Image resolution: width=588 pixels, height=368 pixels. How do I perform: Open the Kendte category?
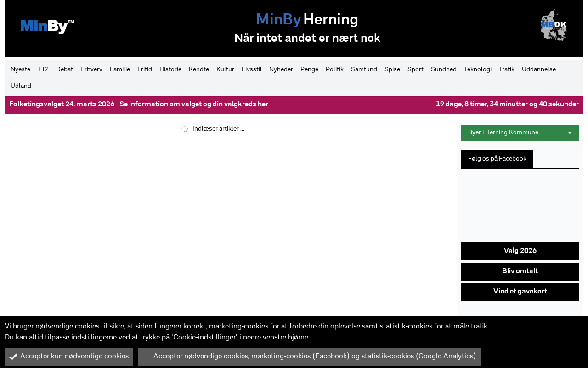pos(199,69)
